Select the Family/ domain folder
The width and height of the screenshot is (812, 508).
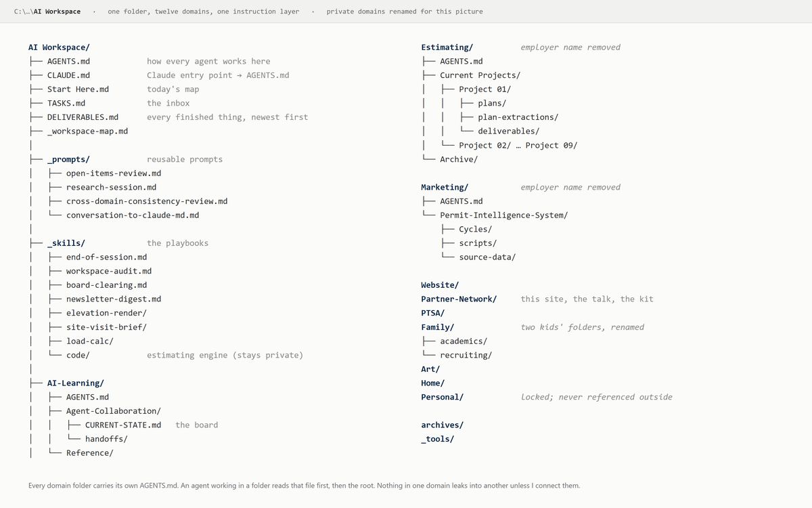[438, 327]
